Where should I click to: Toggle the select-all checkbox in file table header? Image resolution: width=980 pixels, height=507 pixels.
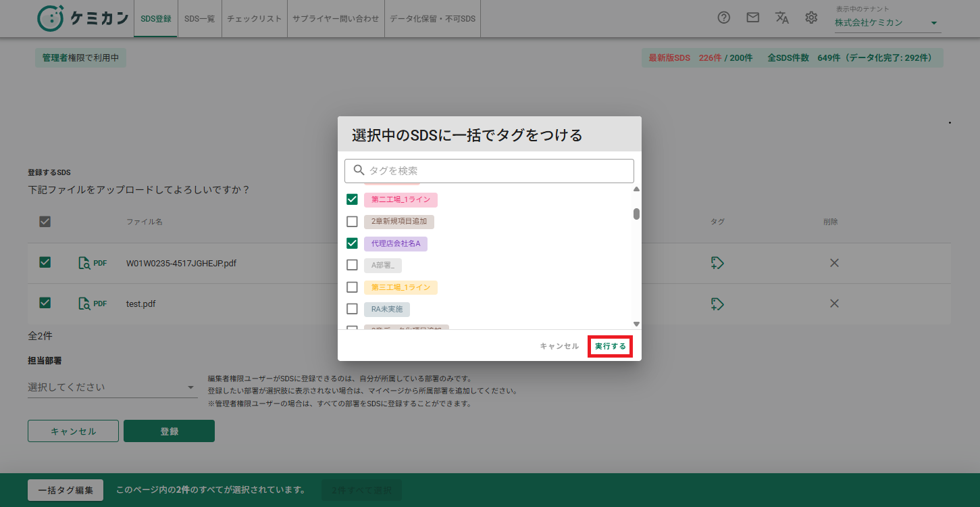point(45,221)
